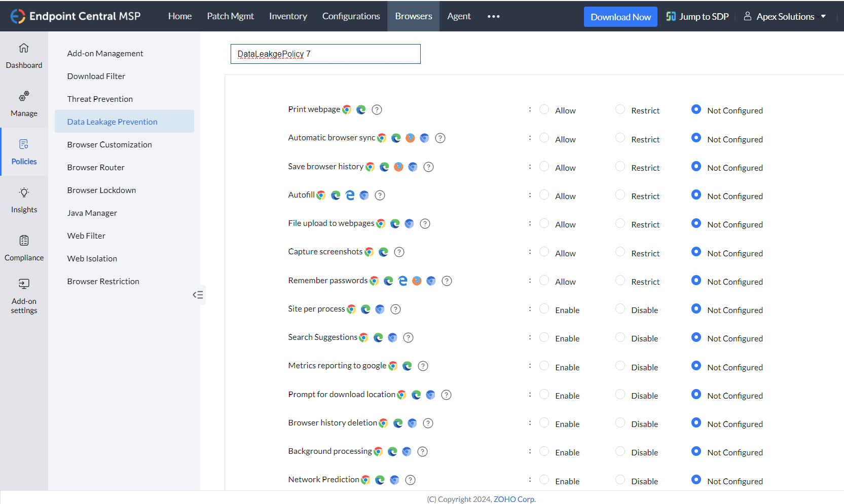Open Add-on settings sidebar icon
This screenshot has width=844, height=504.
coord(24,296)
